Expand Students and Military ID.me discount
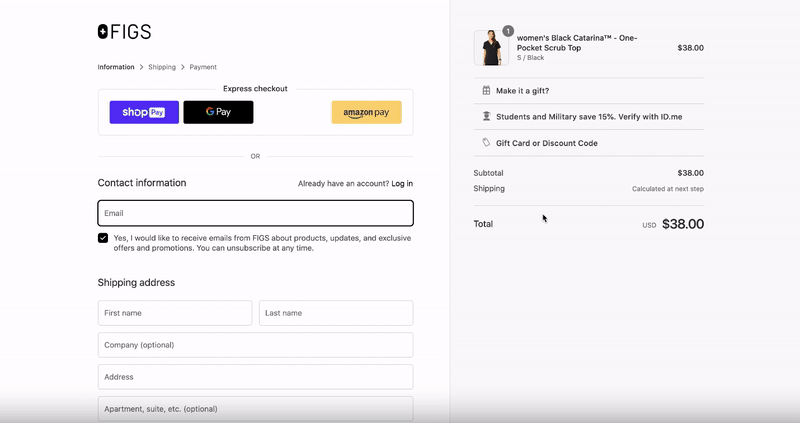 [589, 116]
